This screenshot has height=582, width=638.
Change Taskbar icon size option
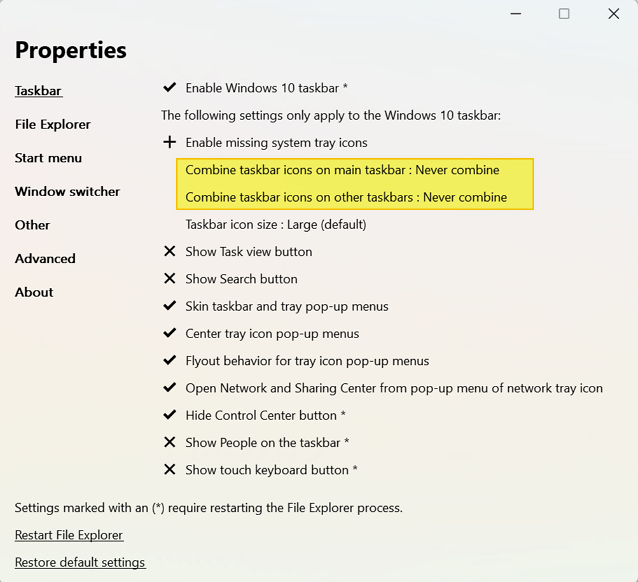pos(276,224)
